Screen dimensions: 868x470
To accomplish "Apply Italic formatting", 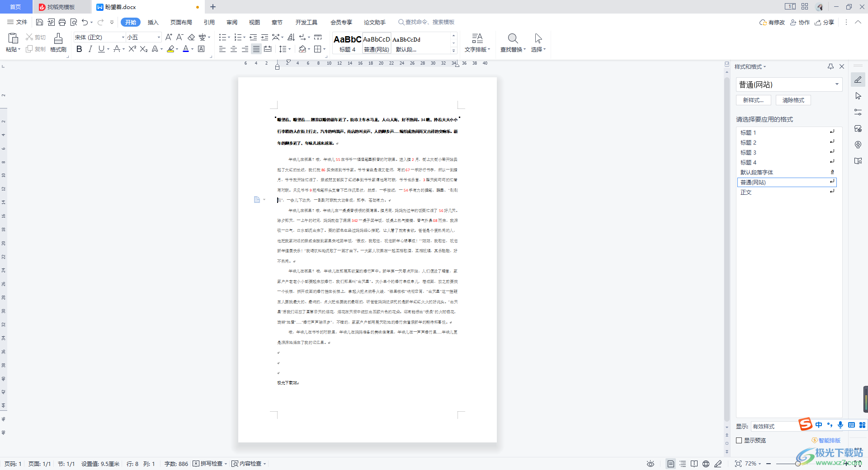I will [90, 49].
